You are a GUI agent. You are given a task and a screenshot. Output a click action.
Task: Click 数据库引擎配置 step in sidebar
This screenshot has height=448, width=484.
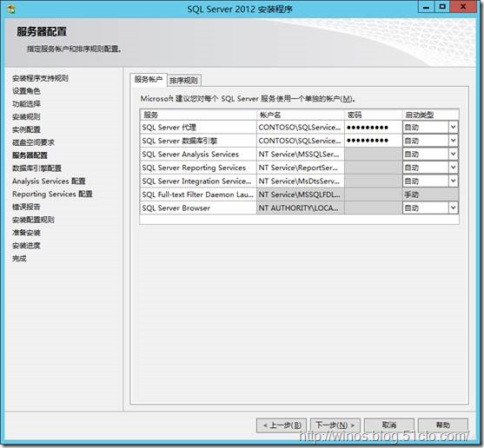tap(36, 168)
